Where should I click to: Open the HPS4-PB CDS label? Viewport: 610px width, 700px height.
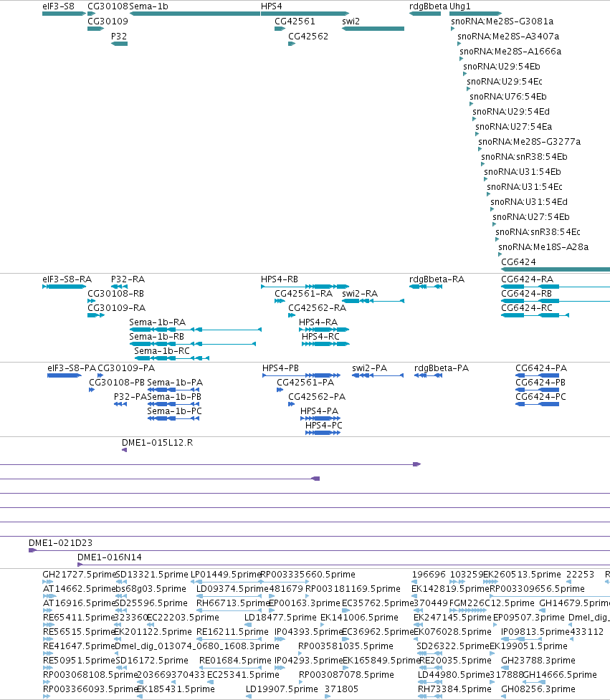(280, 368)
